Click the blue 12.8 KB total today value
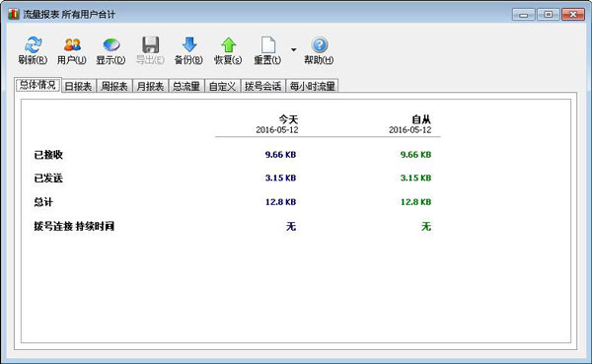Screen dimensions: 592x364 pos(280,202)
